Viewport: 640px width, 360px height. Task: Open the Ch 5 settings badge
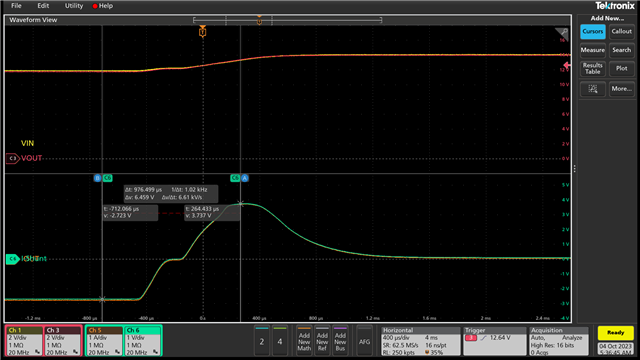coord(104,341)
